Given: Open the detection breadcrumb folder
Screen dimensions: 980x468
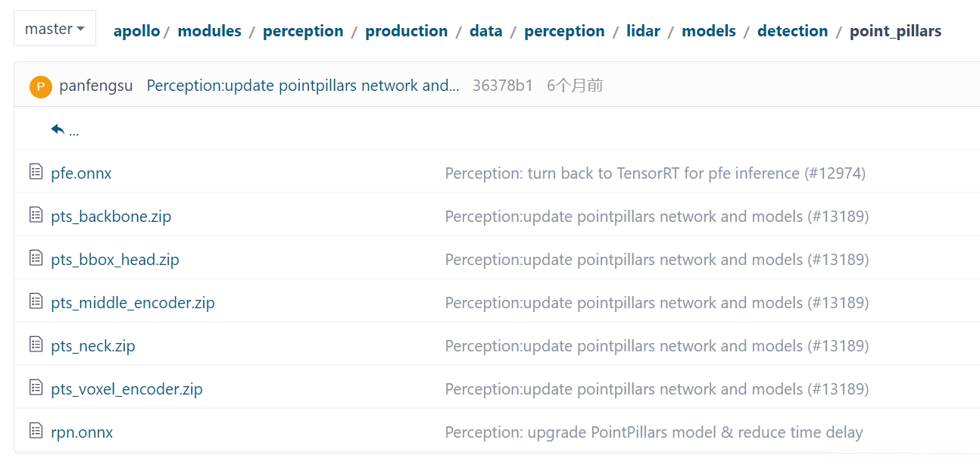Looking at the screenshot, I should [792, 31].
